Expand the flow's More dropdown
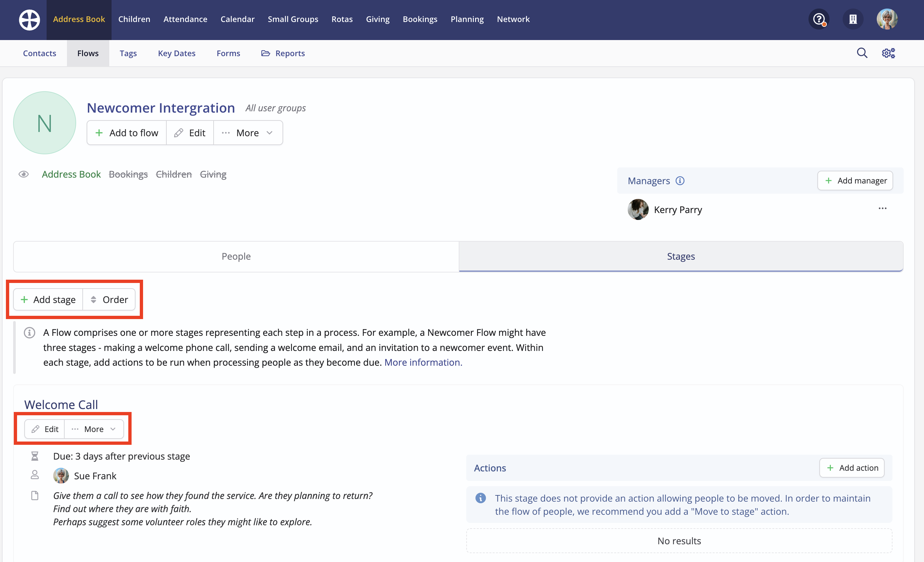Viewport: 924px width, 562px height. pyautogui.click(x=248, y=133)
